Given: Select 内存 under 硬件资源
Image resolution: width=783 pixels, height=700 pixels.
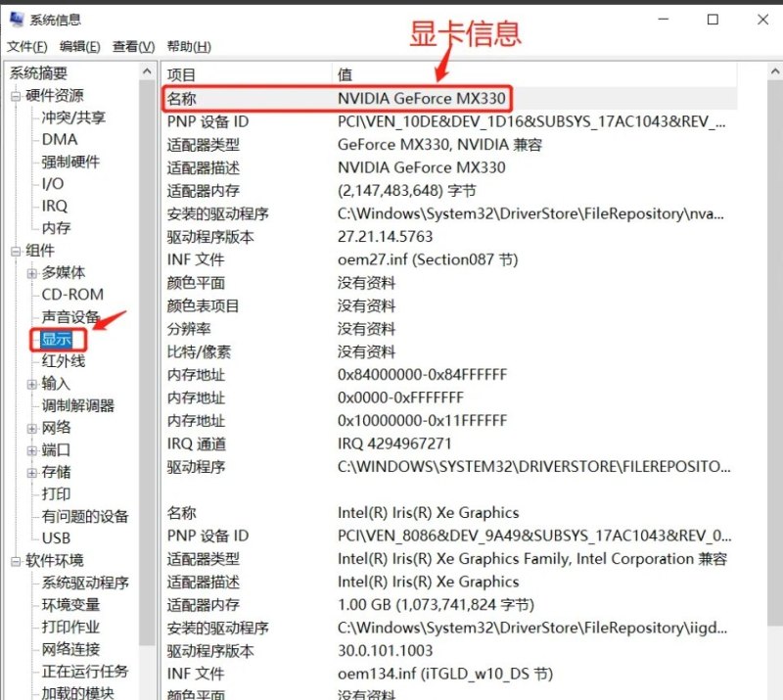Looking at the screenshot, I should point(56,228).
